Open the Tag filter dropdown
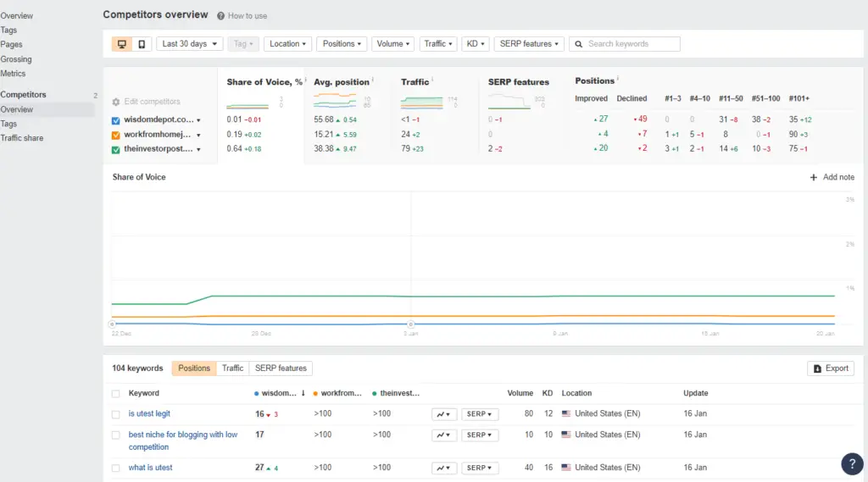 click(x=243, y=44)
